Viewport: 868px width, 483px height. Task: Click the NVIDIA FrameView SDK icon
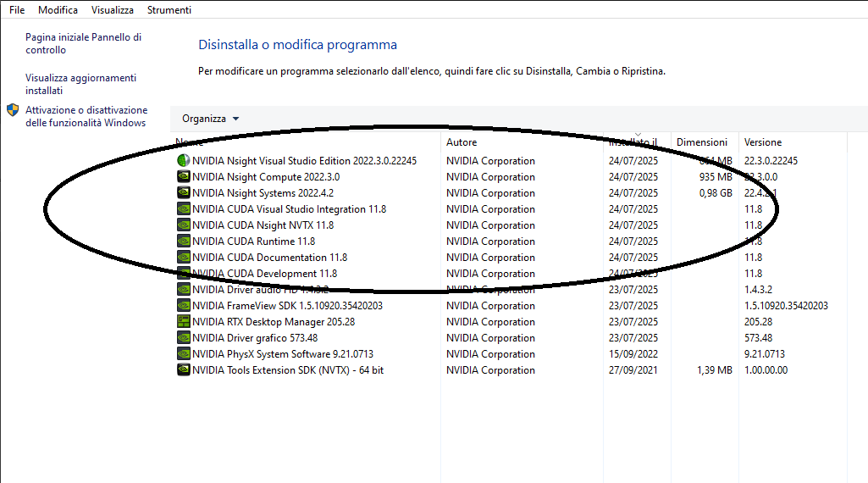click(183, 305)
